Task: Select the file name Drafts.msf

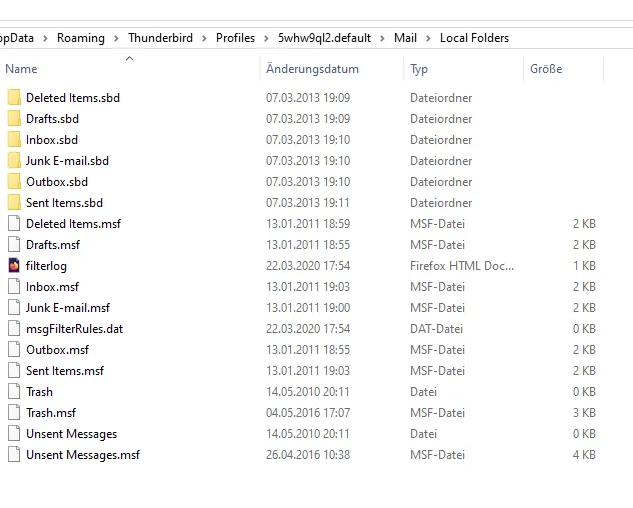Action: 53,245
